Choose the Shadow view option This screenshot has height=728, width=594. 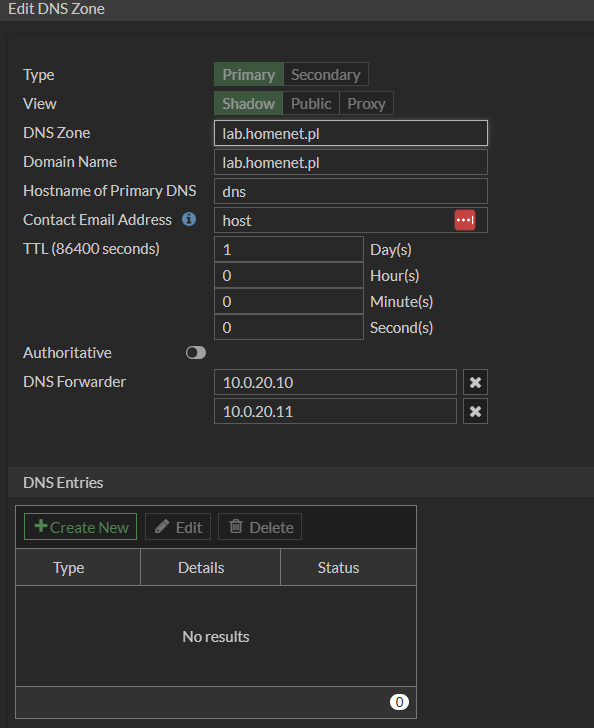248,103
